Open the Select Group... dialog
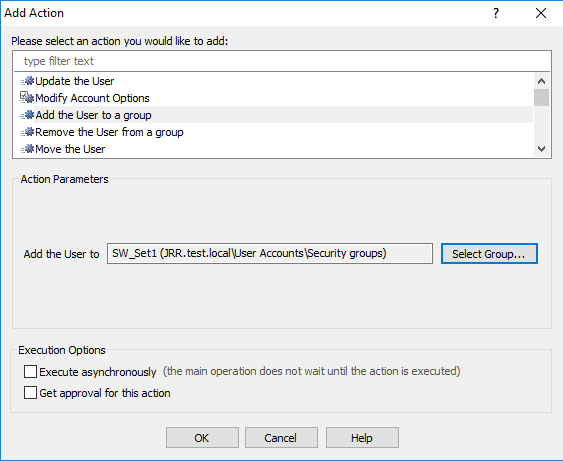This screenshot has height=461, width=563. [x=489, y=254]
